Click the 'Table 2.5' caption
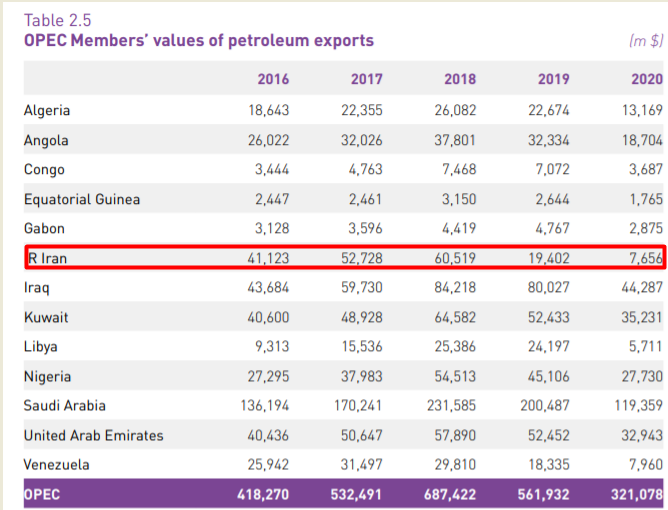 pyautogui.click(x=58, y=20)
